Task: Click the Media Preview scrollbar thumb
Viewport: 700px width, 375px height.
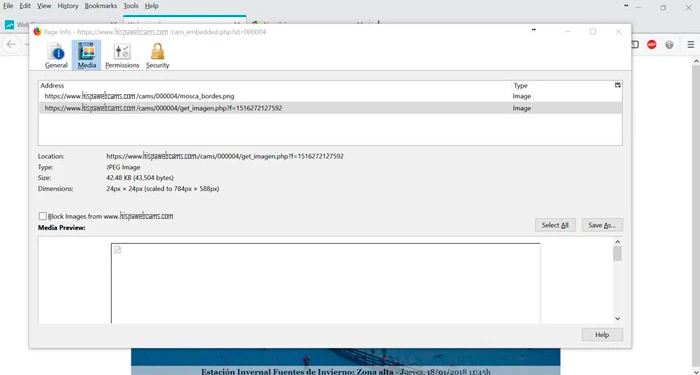Action: (x=617, y=254)
